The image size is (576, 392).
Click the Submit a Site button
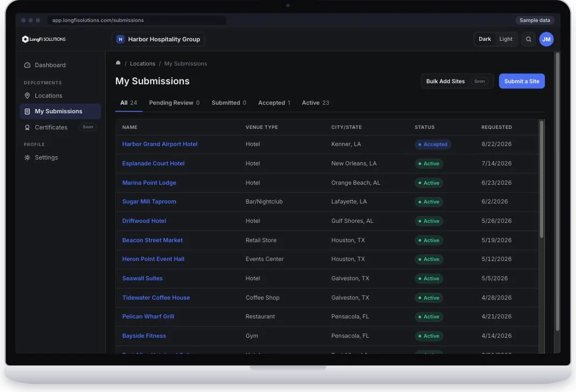(522, 81)
